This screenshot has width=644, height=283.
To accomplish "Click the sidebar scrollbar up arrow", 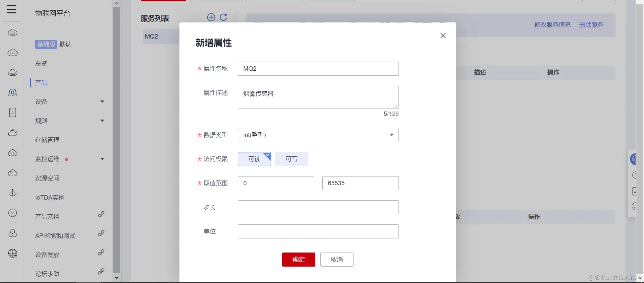I will pyautogui.click(x=116, y=3).
